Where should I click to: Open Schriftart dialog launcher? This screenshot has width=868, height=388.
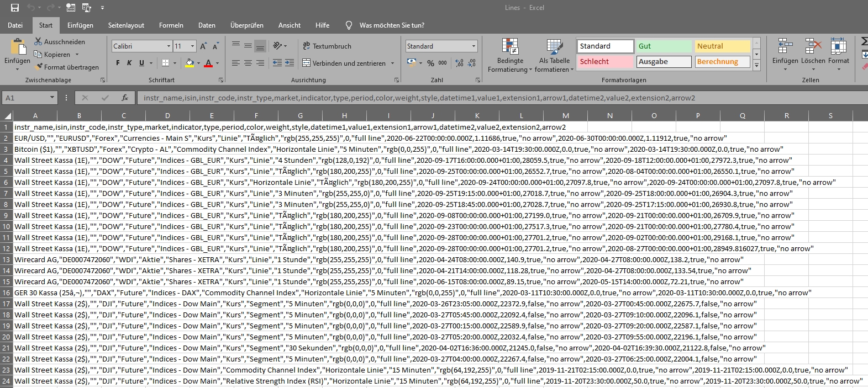(x=221, y=81)
